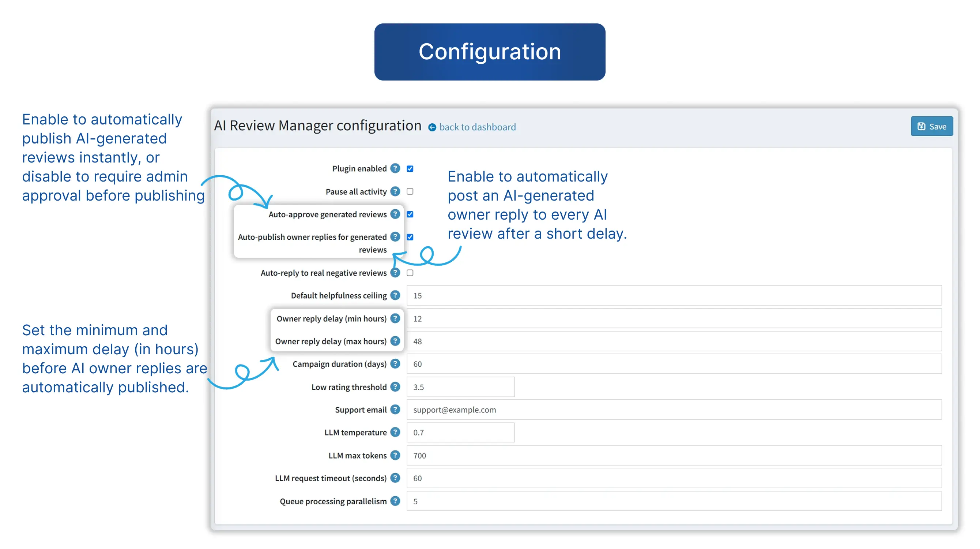
Task: Click help icon for Low rating threshold
Action: point(395,387)
